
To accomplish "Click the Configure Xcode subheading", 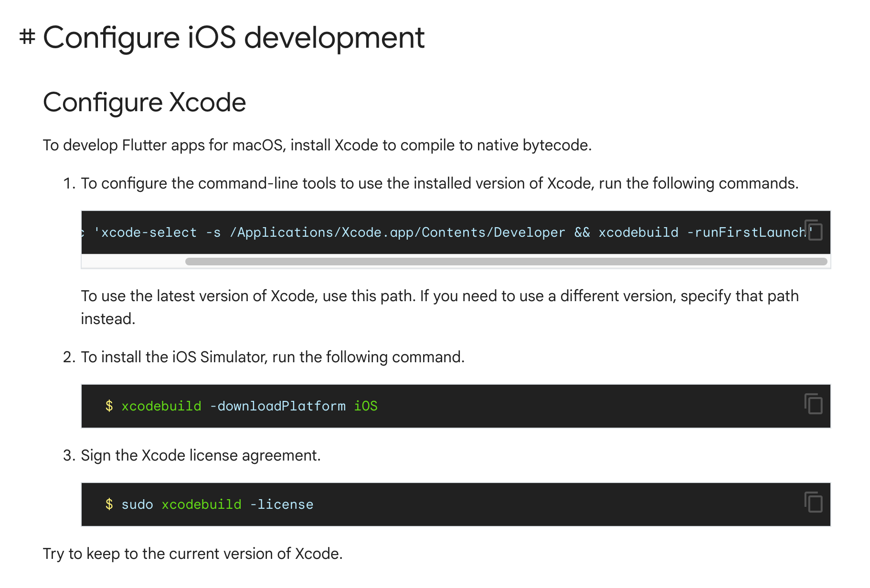I will click(145, 102).
